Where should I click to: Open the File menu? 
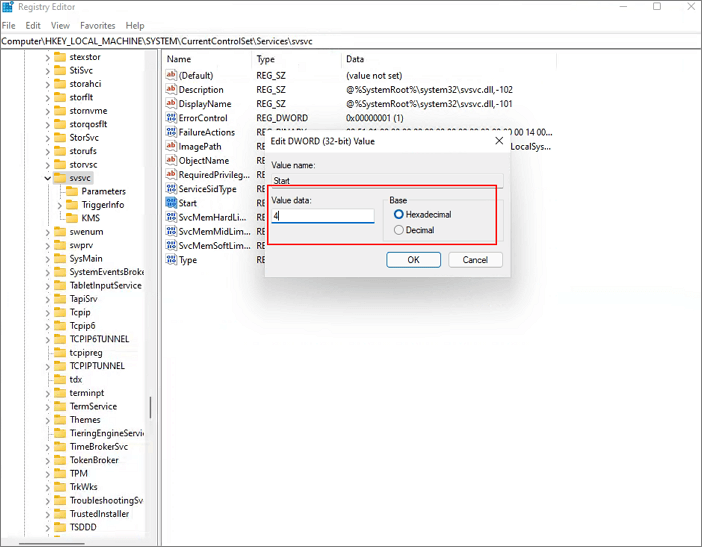[9, 26]
